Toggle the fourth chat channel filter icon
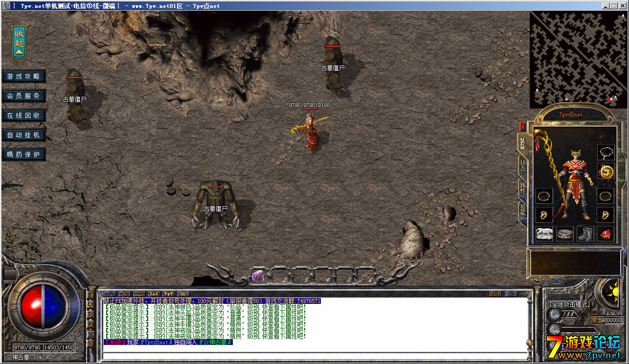Image resolution: width=629 pixels, height=364 pixels. (x=90, y=324)
